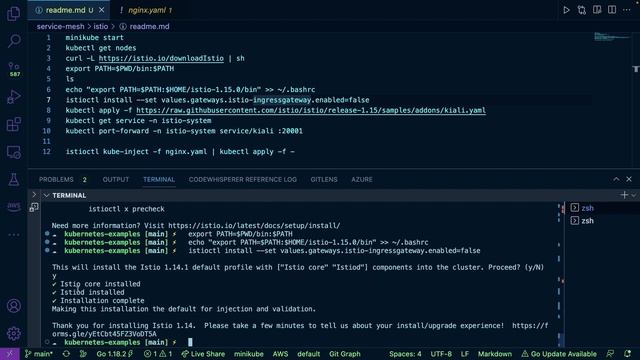The height and width of the screenshot is (360, 640).
Task: Open Source Control view with 587 badge
Action: tap(13, 69)
